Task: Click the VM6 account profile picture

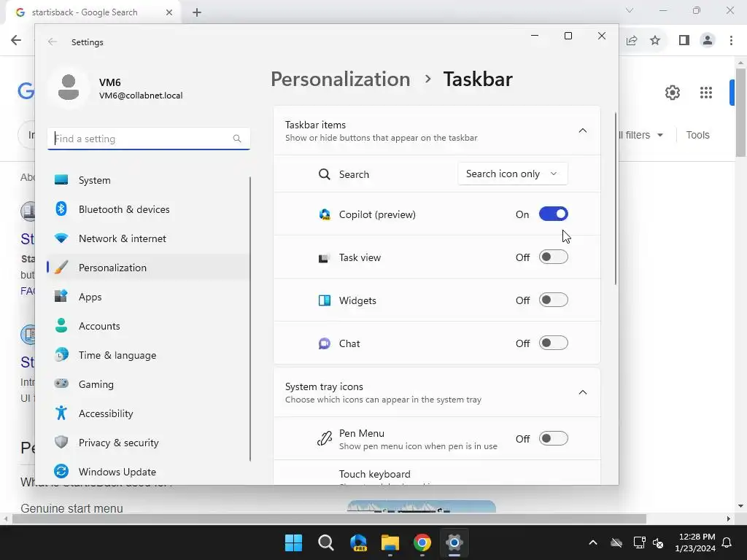Action: coord(69,87)
